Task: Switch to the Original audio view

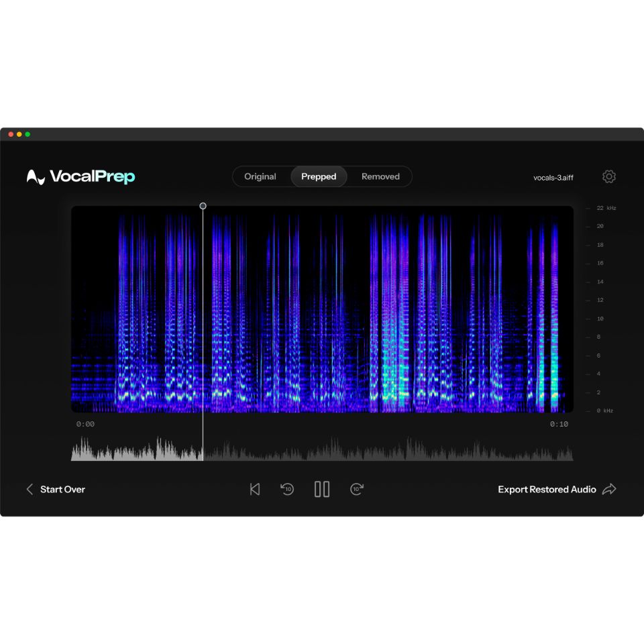Action: point(260,176)
